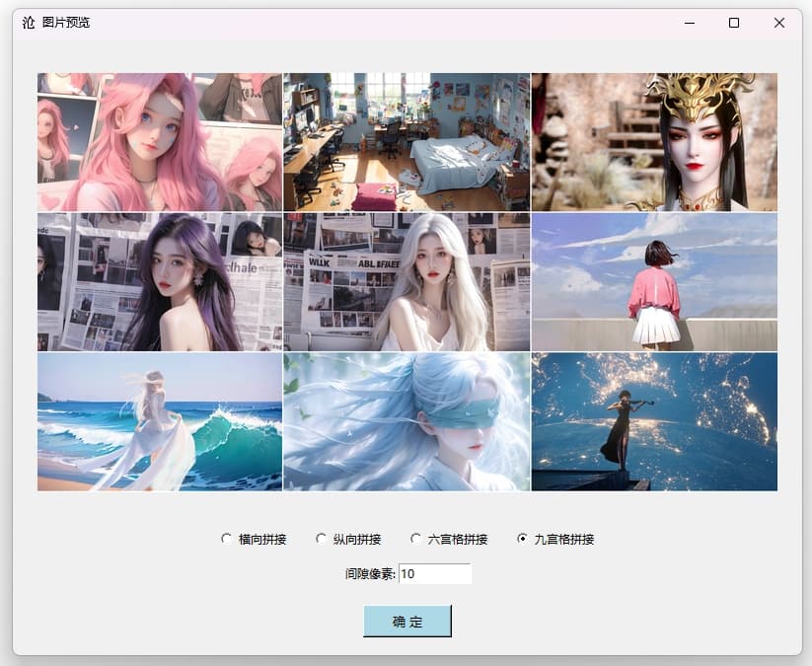Viewport: 812px width, 666px height.
Task: Click the app icon in the title bar
Action: click(x=29, y=23)
